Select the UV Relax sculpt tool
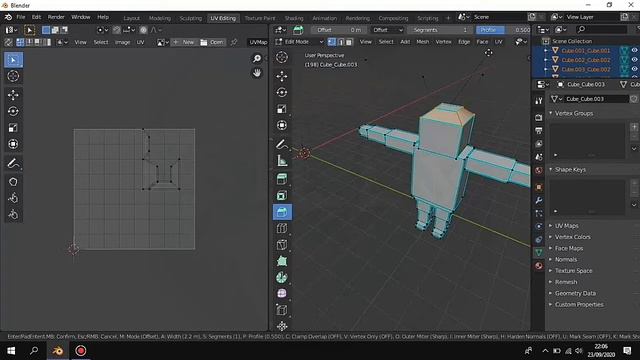The height and width of the screenshot is (360, 640). point(13,198)
